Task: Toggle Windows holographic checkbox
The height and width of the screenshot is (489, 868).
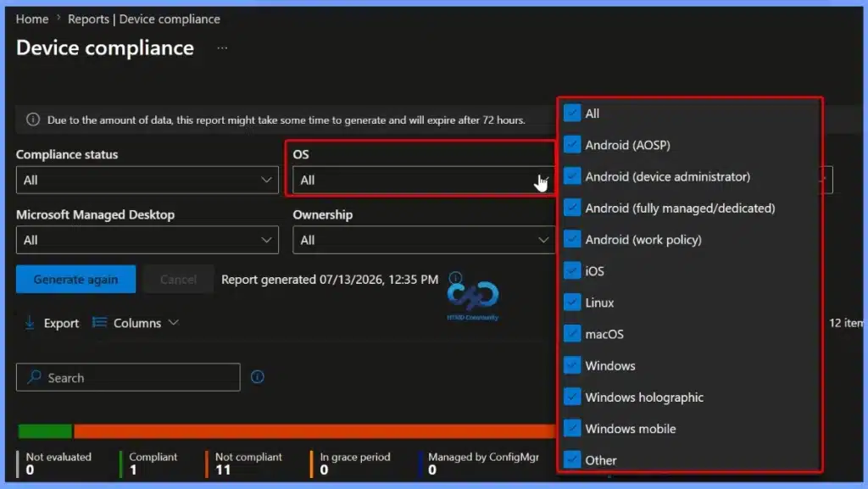Action: tap(572, 397)
